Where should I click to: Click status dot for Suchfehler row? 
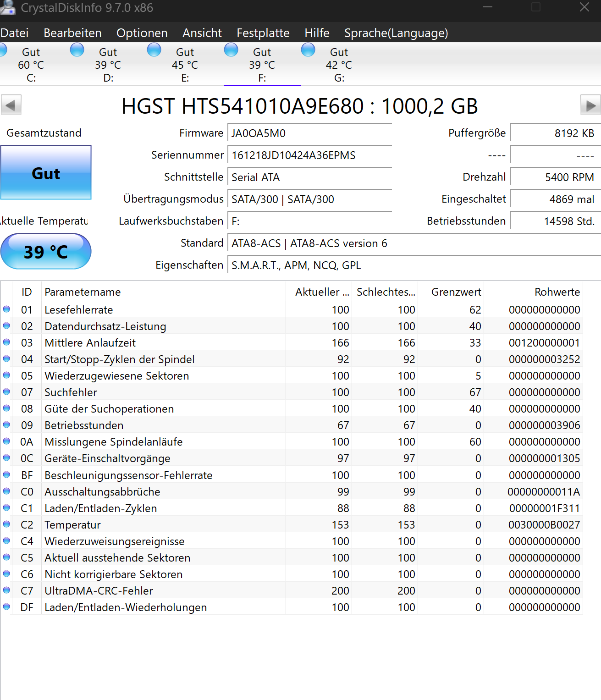[6, 391]
